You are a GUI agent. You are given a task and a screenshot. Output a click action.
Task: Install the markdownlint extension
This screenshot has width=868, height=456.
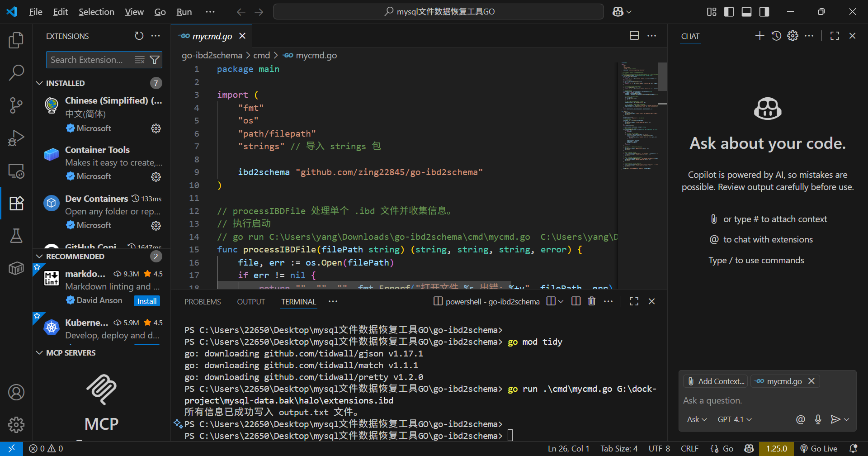[x=147, y=301]
